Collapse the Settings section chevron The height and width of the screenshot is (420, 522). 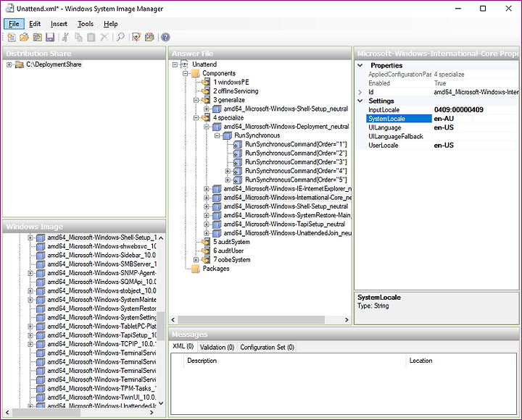point(360,101)
